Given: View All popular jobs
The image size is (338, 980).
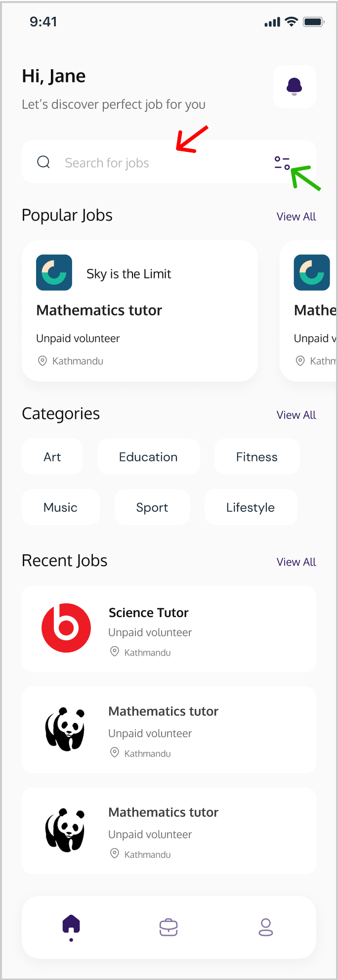Looking at the screenshot, I should coord(296,217).
